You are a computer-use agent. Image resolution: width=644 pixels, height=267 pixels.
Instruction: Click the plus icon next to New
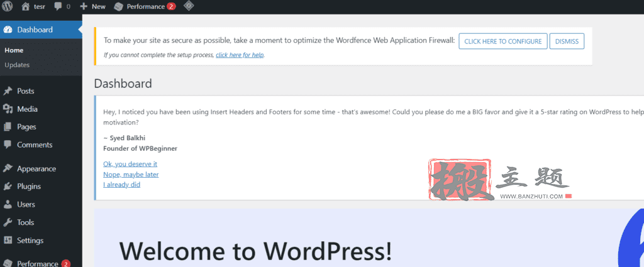(84, 6)
